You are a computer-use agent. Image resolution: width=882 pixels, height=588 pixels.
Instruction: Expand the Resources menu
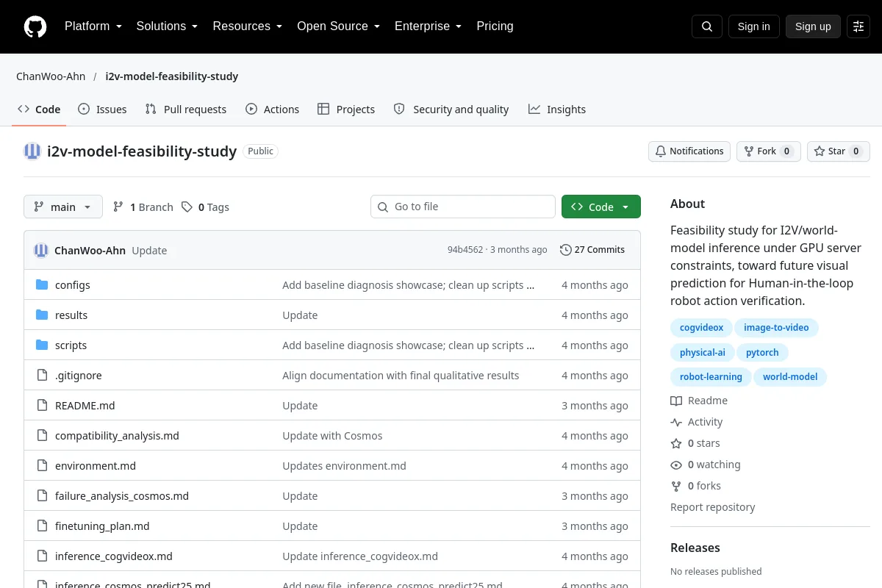coord(248,26)
